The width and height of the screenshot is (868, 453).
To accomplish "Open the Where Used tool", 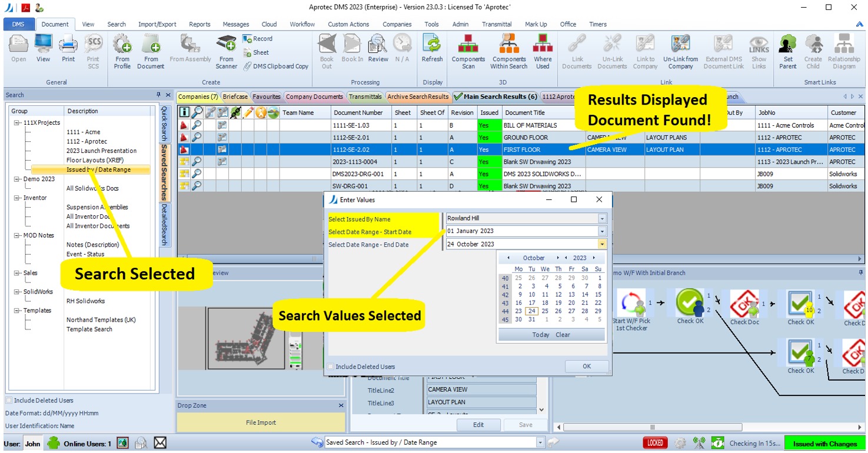I will click(543, 52).
